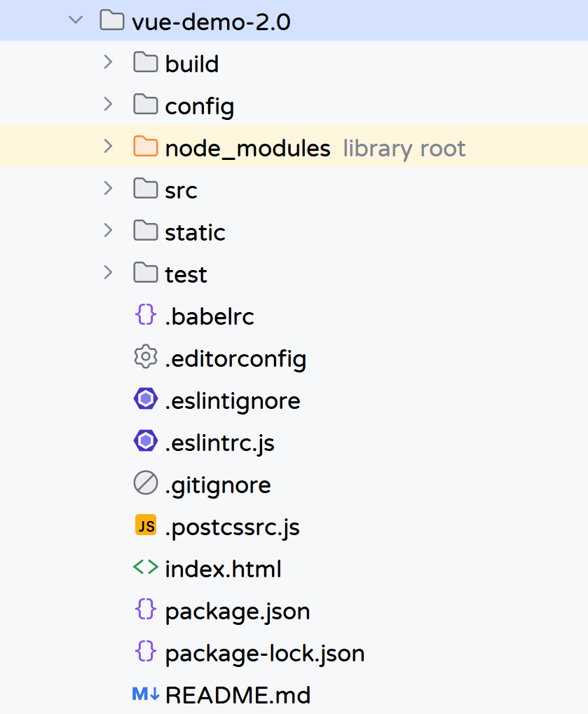Expand the node_modules library root
588x714 pixels.
pos(108,146)
